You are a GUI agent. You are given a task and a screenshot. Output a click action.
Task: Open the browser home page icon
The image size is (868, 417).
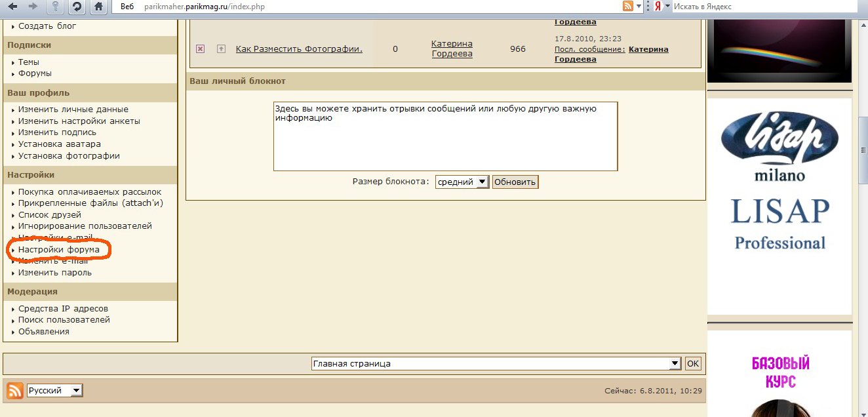pos(98,7)
